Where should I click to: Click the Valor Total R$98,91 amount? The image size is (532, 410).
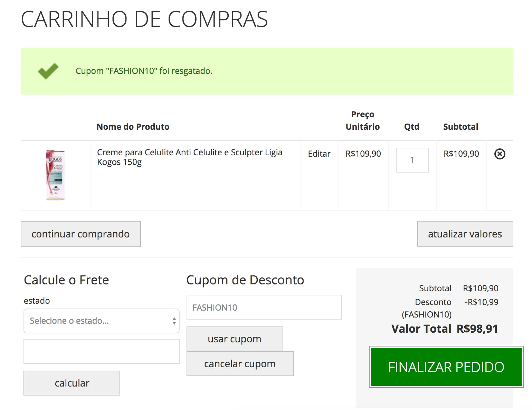click(477, 329)
